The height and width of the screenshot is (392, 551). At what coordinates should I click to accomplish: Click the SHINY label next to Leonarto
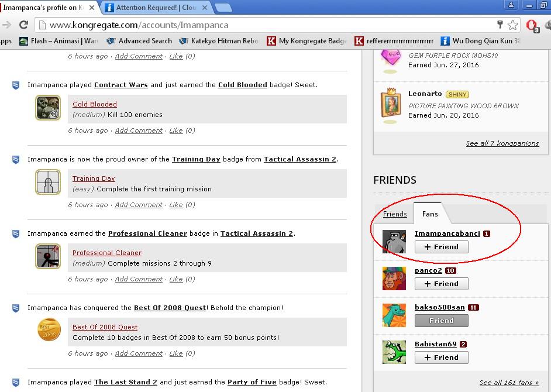[457, 95]
